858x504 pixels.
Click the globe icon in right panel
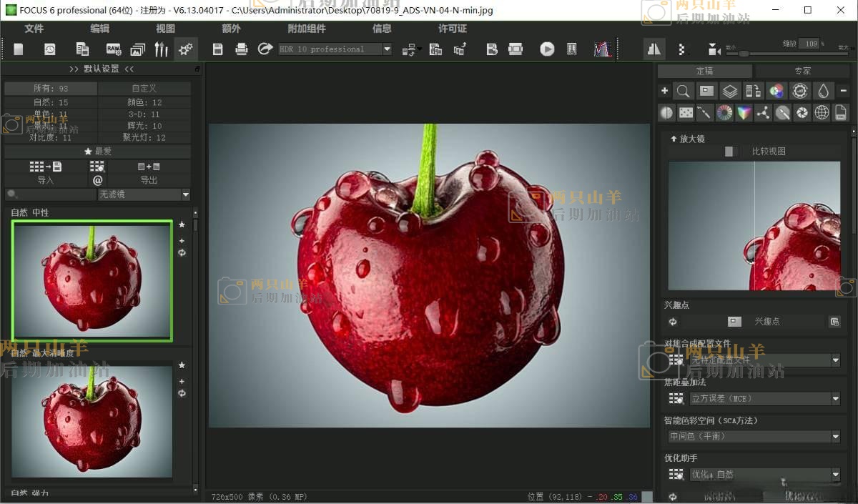point(822,112)
